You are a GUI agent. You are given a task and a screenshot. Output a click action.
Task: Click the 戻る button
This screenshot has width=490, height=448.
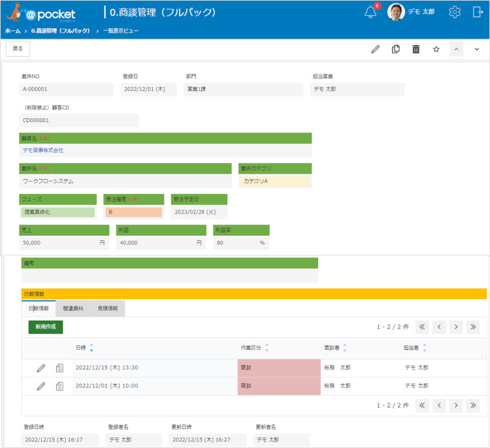tap(18, 49)
